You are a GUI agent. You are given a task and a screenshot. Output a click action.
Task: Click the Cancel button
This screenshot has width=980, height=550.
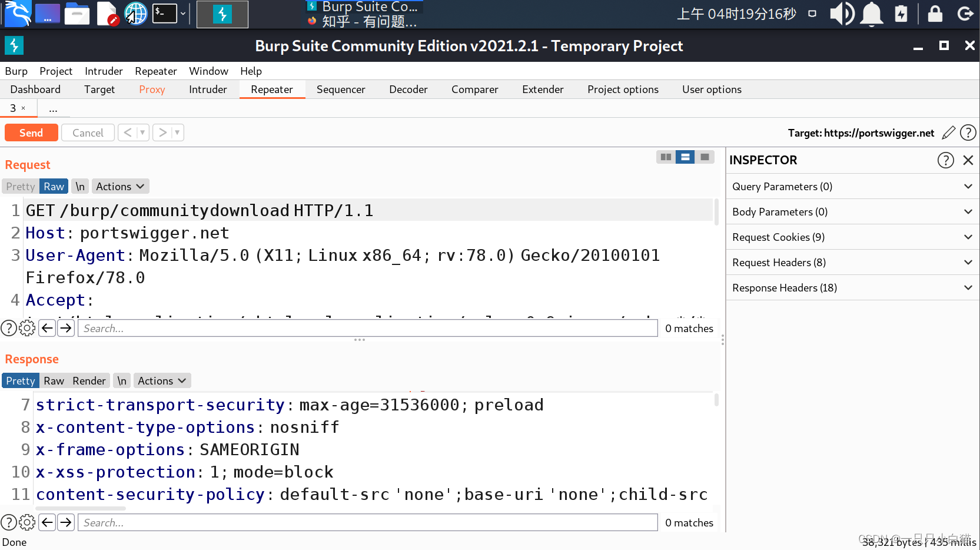(x=88, y=132)
